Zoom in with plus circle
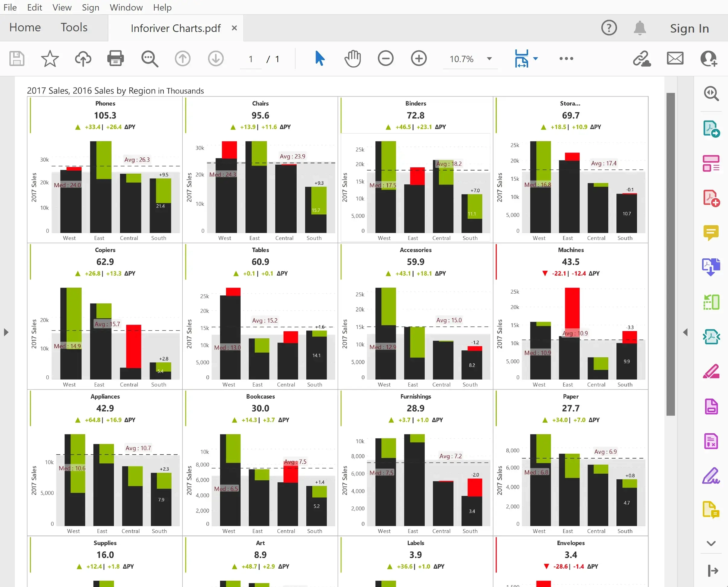 [419, 58]
